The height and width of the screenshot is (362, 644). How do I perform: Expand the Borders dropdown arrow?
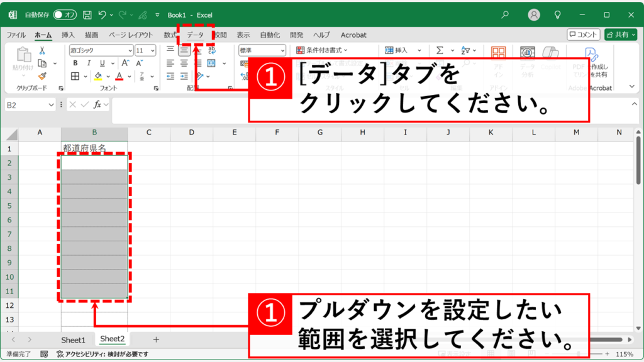point(86,76)
